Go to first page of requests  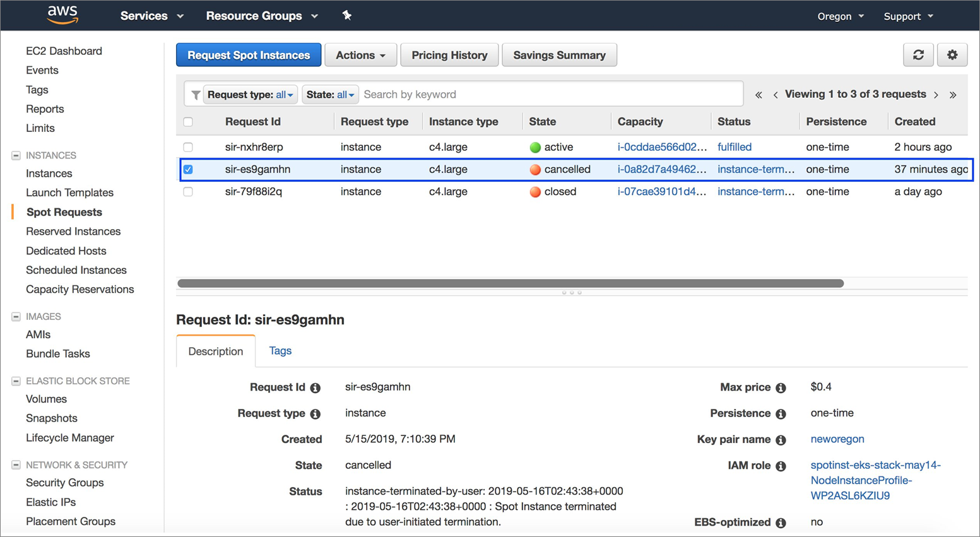[x=759, y=95]
